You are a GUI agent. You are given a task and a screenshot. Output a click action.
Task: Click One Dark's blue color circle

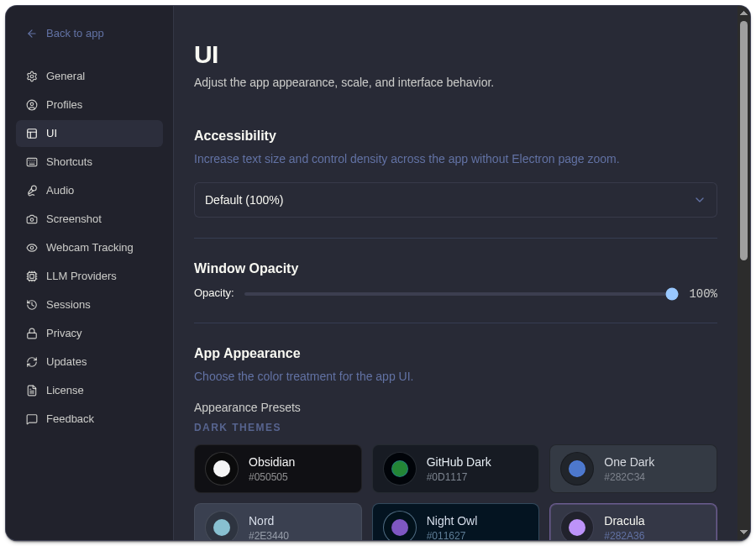[x=577, y=469]
